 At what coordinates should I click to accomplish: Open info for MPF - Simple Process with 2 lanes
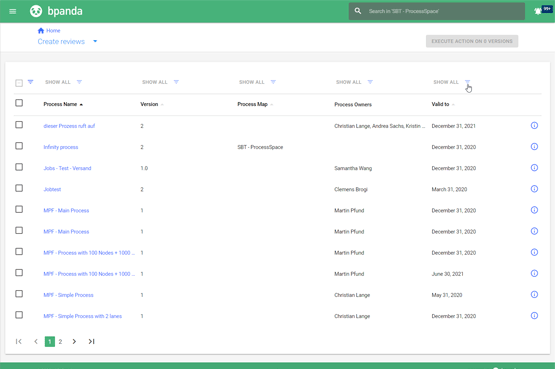point(534,316)
